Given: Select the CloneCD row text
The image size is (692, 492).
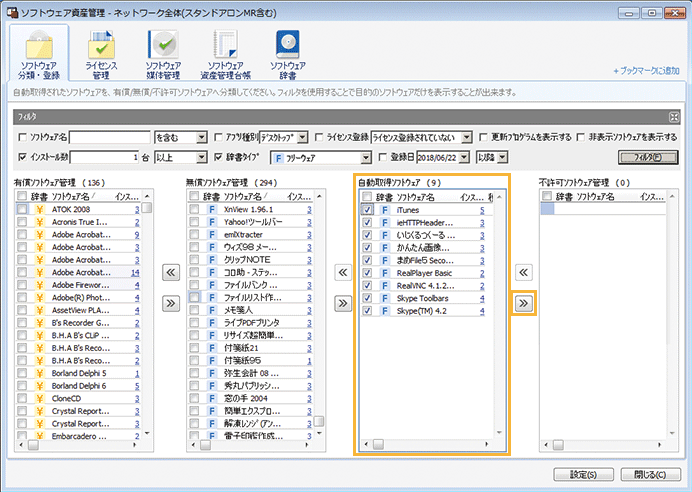Looking at the screenshot, I should 66,398.
